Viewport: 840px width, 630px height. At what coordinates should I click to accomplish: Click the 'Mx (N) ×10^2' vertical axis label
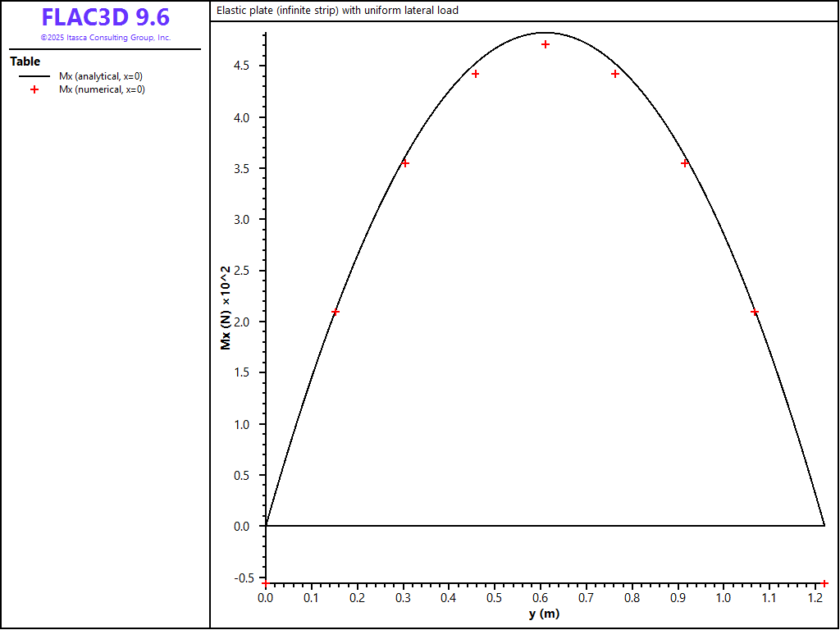[226, 308]
